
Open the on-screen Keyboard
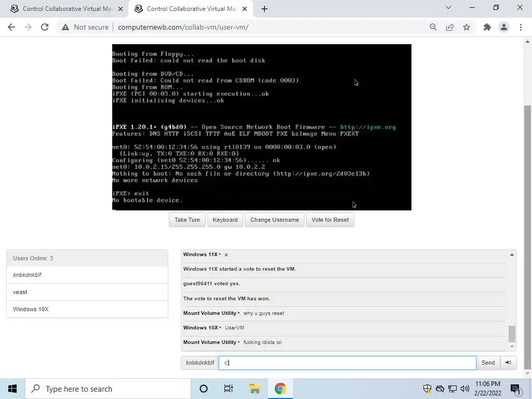pos(225,220)
